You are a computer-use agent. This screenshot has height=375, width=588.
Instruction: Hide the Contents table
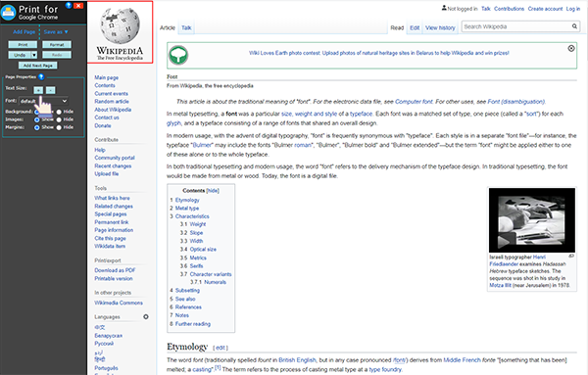[x=213, y=190]
